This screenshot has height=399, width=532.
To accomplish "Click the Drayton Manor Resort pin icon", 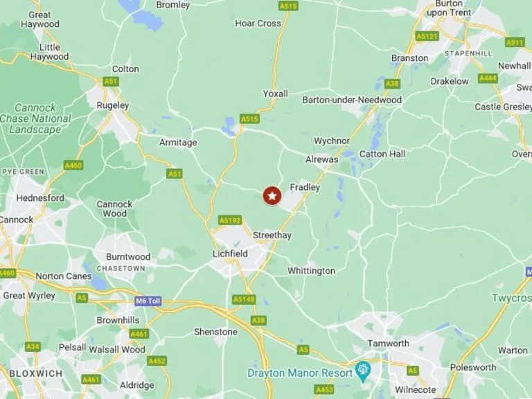I will 363,370.
